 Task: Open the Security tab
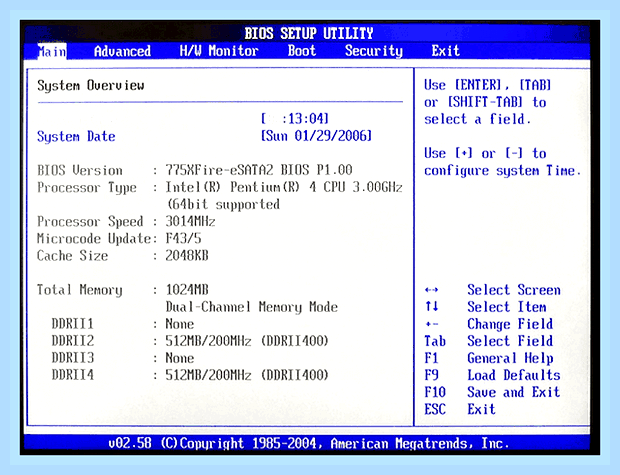click(374, 51)
